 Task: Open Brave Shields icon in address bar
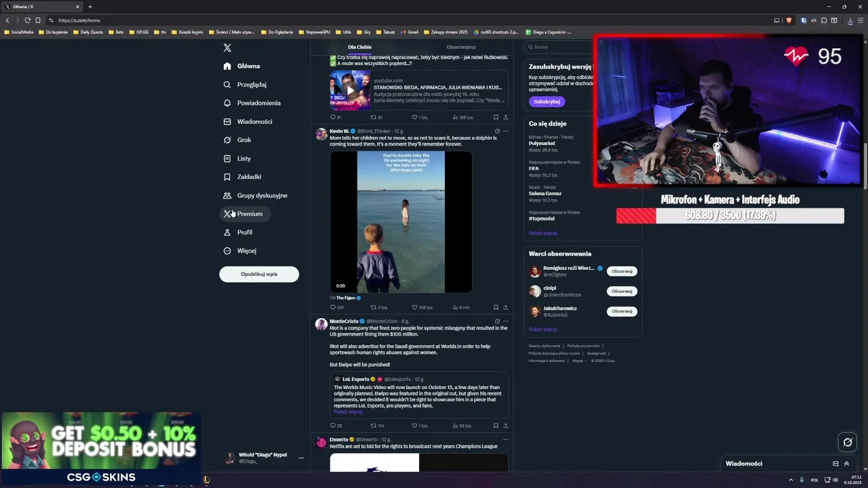[x=789, y=20]
